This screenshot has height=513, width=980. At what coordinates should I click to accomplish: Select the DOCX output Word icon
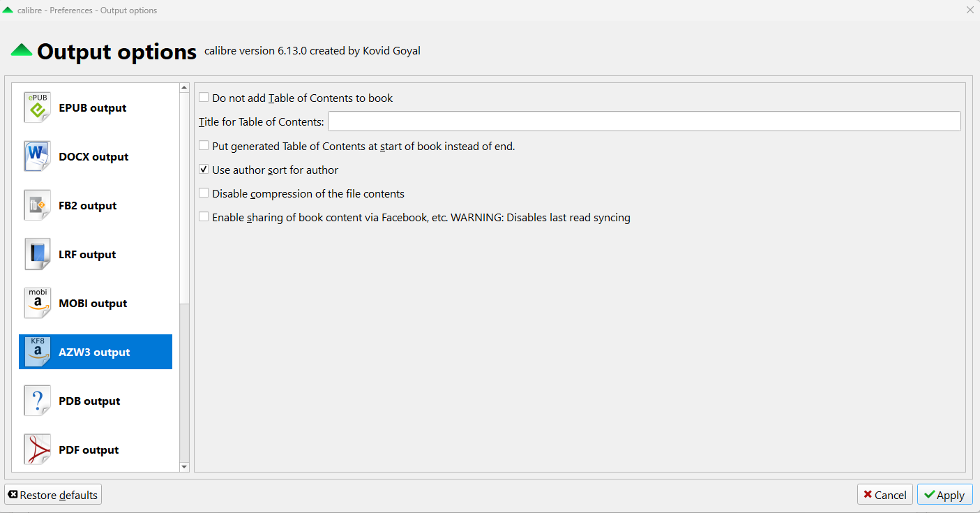click(37, 156)
